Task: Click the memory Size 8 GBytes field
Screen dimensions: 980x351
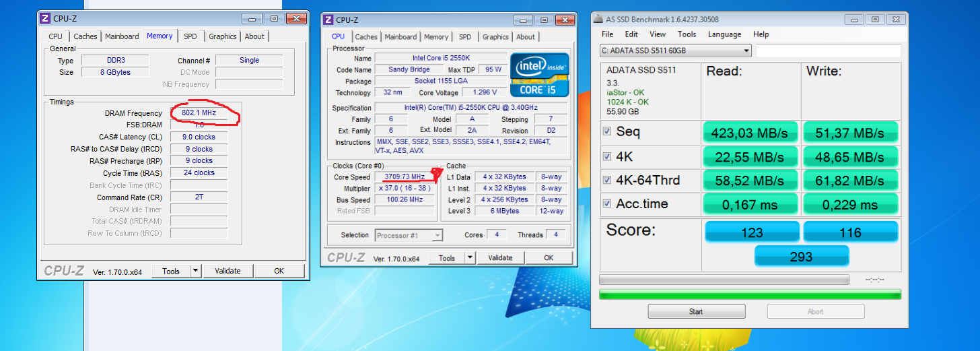Action: [114, 72]
